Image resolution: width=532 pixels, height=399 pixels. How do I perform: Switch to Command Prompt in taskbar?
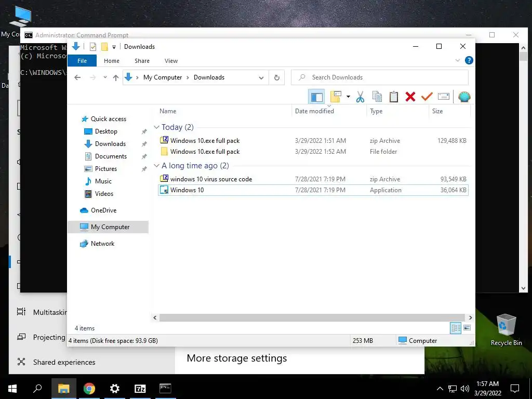point(166,389)
